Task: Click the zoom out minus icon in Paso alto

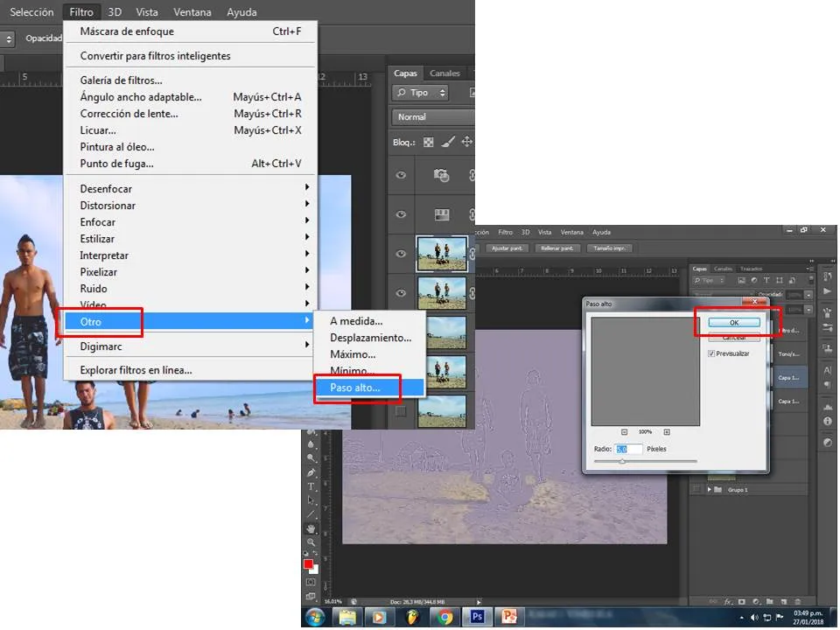Action: 624,431
